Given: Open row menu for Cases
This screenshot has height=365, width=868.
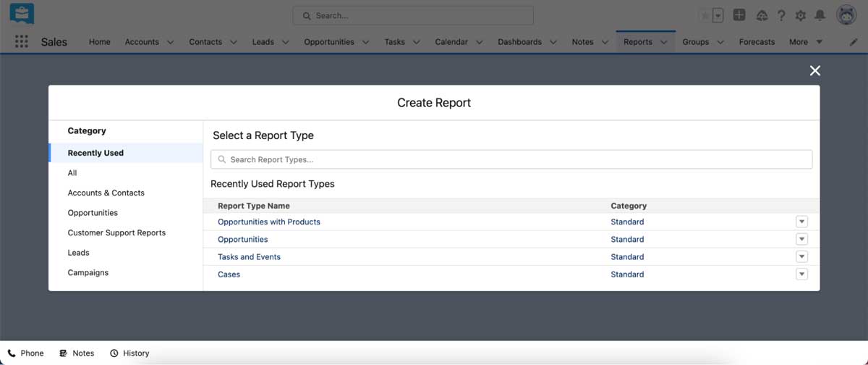Looking at the screenshot, I should pyautogui.click(x=801, y=274).
